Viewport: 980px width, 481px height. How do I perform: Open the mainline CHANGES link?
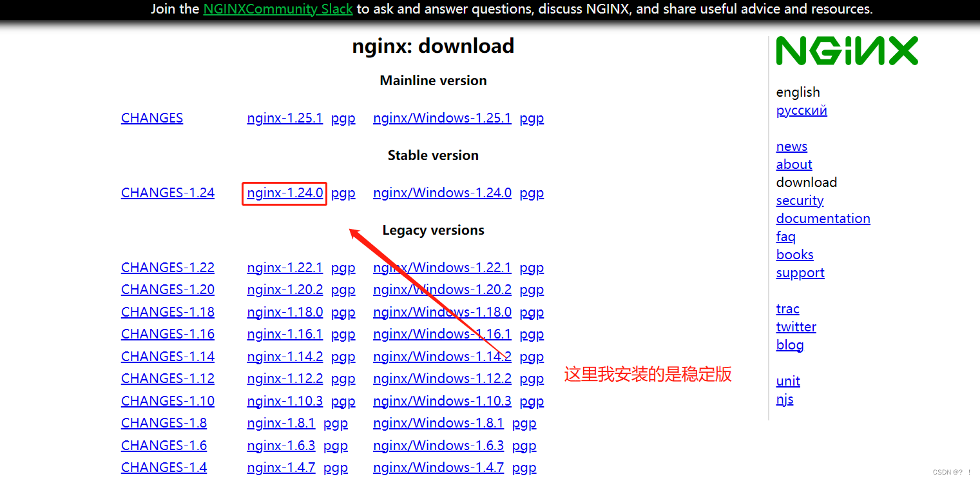coord(152,118)
